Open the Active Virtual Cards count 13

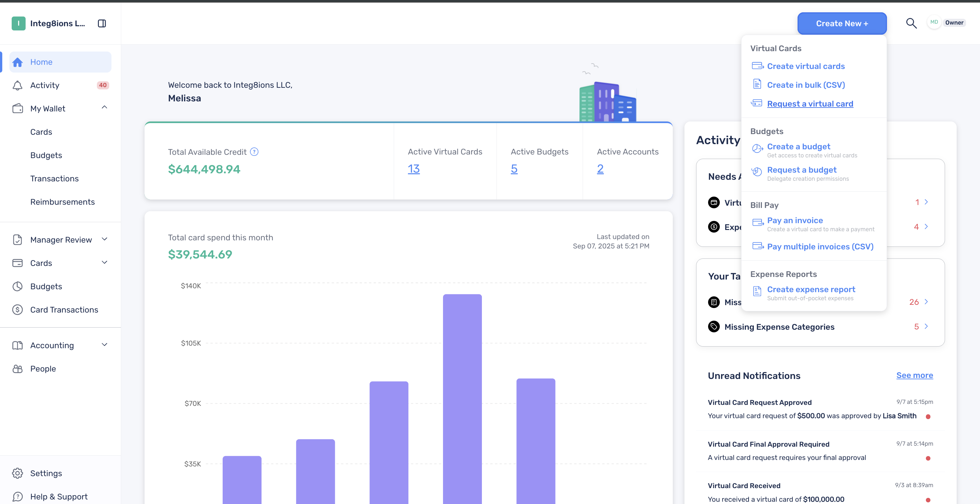point(414,168)
